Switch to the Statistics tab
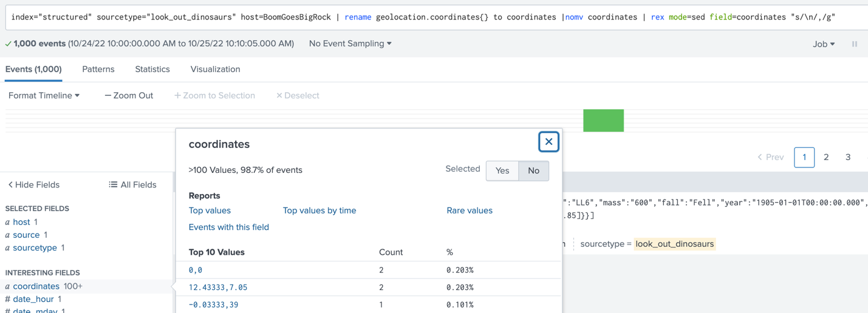The image size is (868, 313). pyautogui.click(x=152, y=69)
